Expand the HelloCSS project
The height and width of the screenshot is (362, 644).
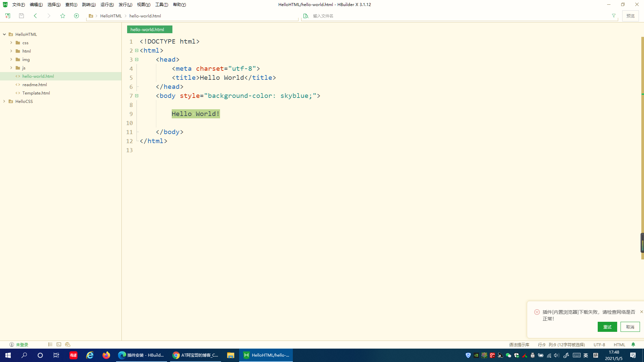point(4,101)
